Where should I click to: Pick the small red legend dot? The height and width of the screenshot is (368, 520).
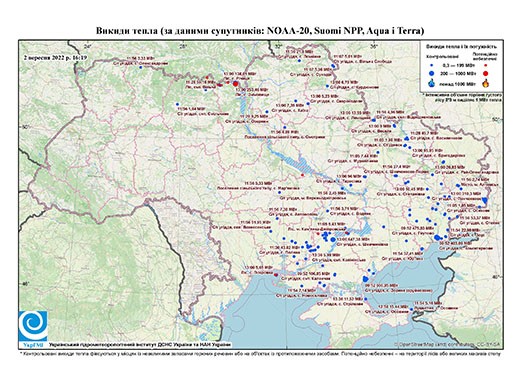point(486,66)
